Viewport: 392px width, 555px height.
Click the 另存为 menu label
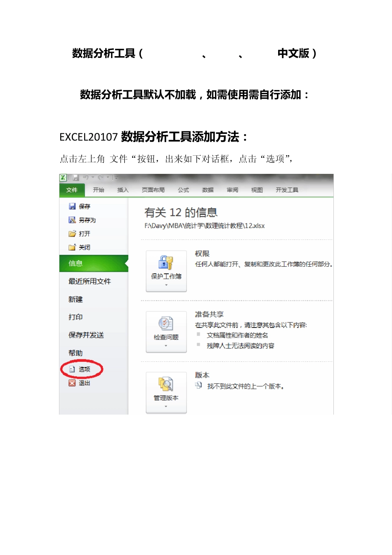pos(87,220)
